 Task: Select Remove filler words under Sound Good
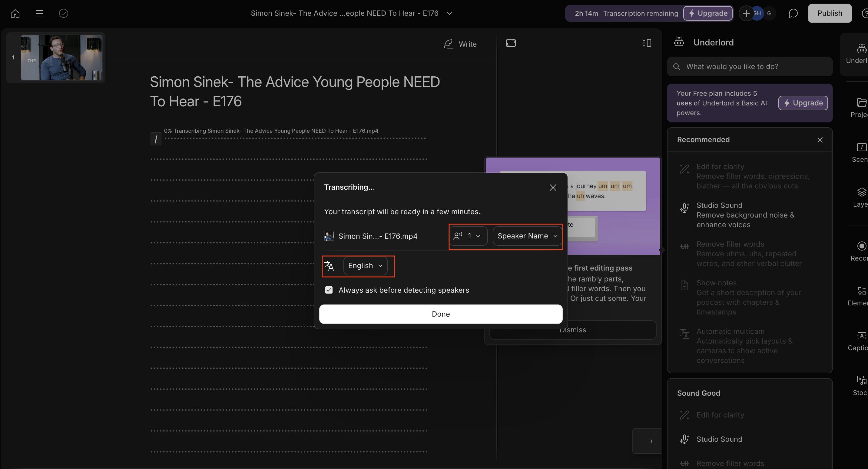730,463
